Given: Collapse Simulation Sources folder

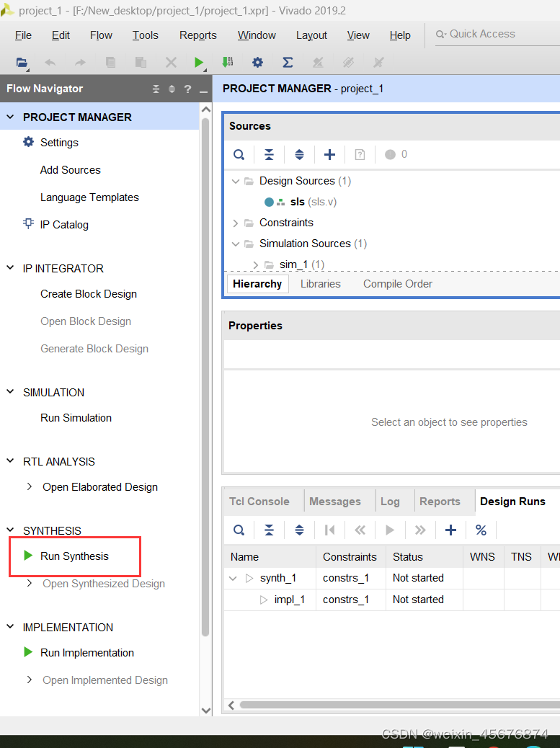Looking at the screenshot, I should coord(235,244).
